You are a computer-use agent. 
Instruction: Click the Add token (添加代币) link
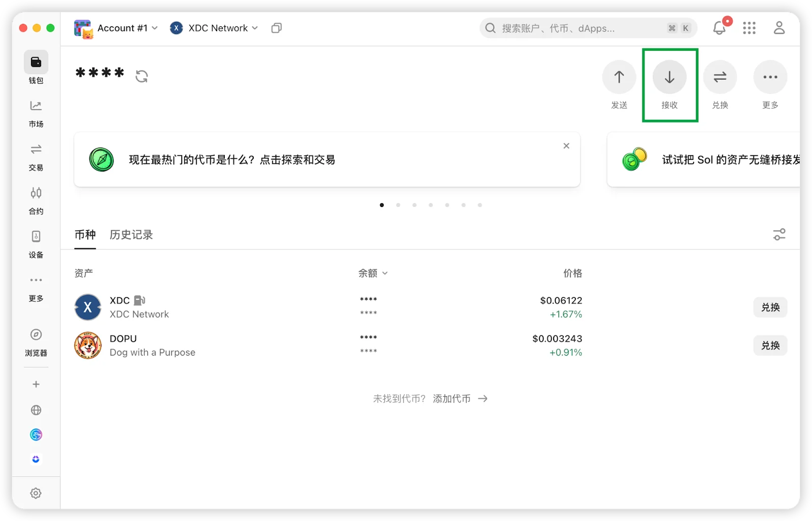point(460,399)
